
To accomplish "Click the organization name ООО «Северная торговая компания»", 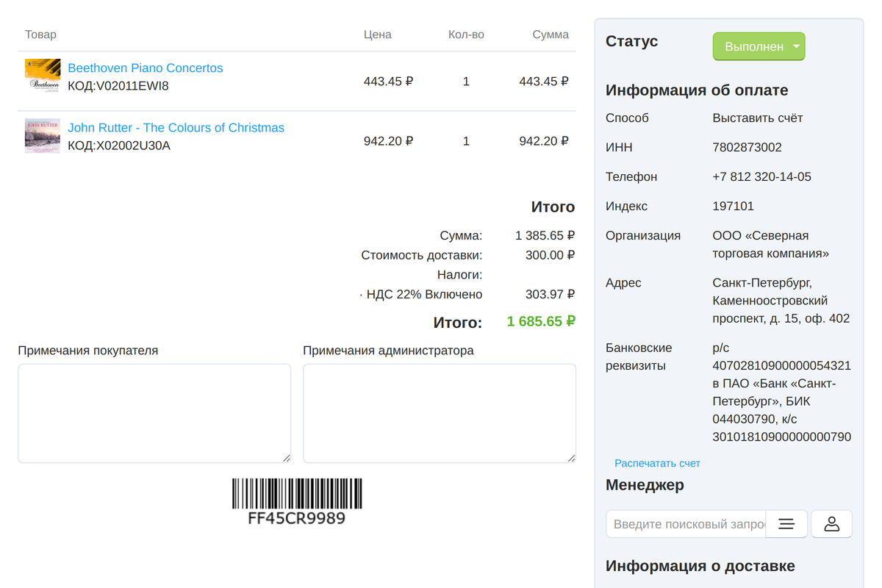I will [771, 244].
